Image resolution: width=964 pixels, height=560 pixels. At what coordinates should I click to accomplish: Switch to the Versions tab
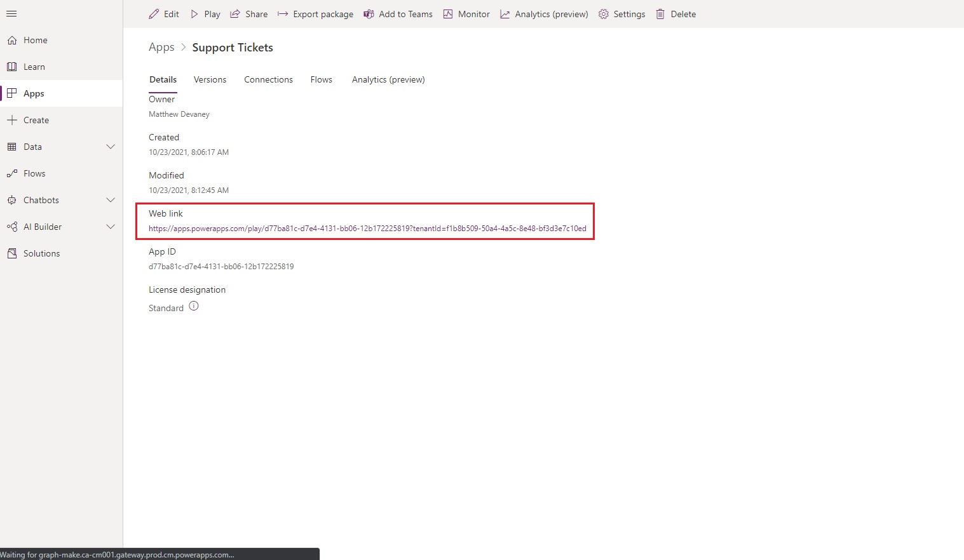pos(210,79)
